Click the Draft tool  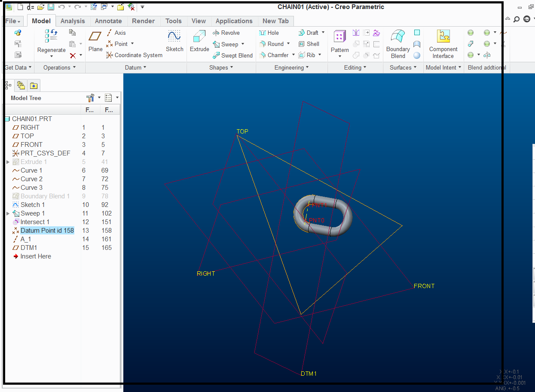click(x=308, y=33)
